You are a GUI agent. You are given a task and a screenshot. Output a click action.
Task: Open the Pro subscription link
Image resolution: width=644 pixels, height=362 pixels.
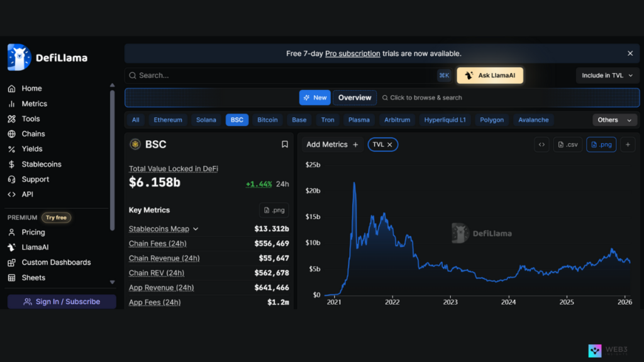pos(353,53)
